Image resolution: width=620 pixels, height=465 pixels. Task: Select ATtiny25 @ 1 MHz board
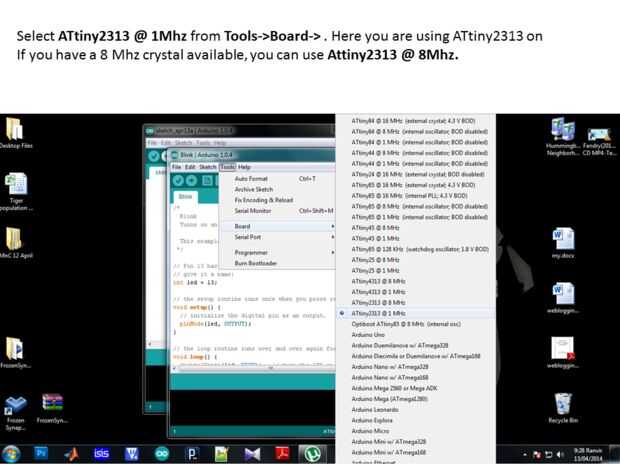tap(415, 270)
